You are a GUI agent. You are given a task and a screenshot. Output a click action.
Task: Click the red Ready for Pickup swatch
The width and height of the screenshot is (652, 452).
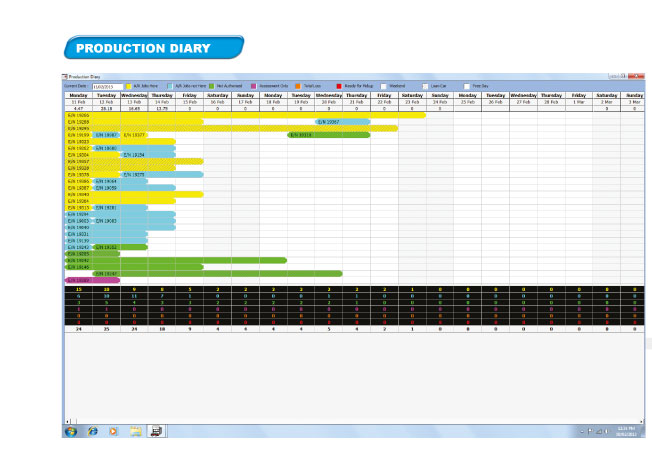pos(339,86)
